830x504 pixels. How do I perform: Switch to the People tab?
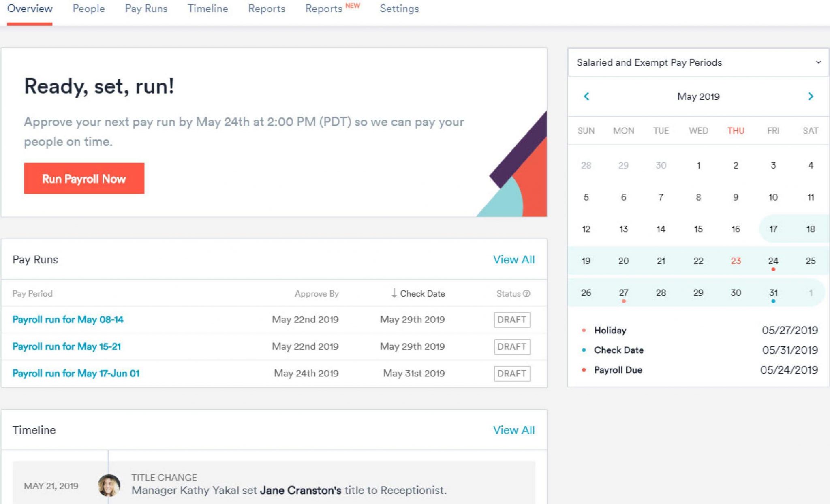click(89, 9)
